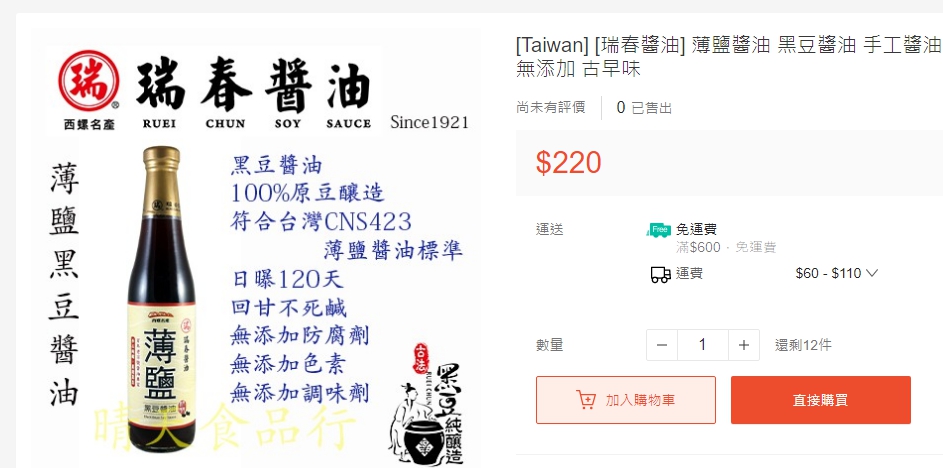This screenshot has height=468, width=943.
Task: Open the shipping fee range dropdown
Action: 837,274
